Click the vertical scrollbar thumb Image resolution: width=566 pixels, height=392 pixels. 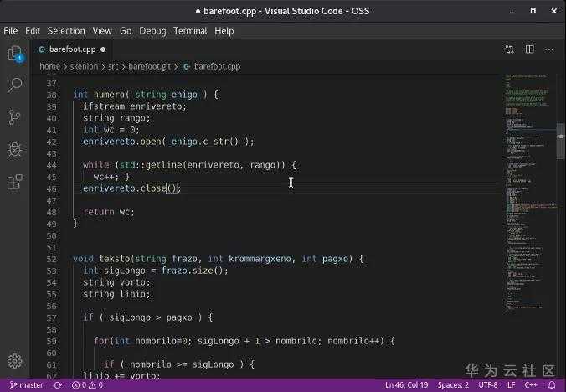coord(561,141)
